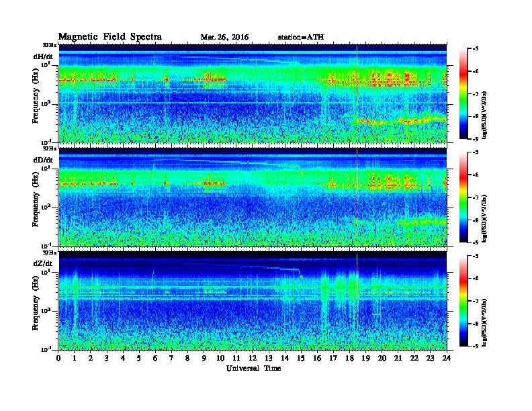Click hour '13' on the Universal Time axis
Viewport: 532px width, 411px height.
click(x=269, y=359)
